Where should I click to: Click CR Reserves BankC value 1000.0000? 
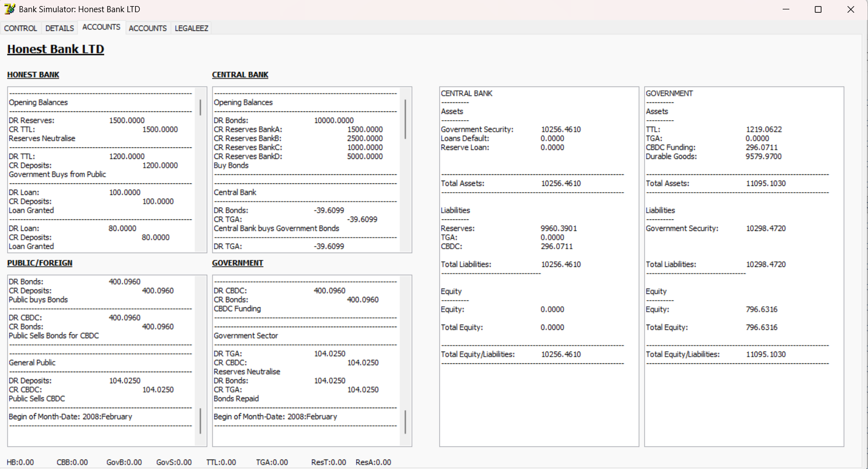365,147
